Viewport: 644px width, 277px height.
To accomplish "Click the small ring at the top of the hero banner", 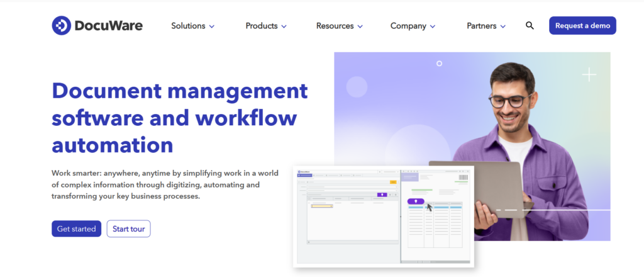I will [439, 64].
